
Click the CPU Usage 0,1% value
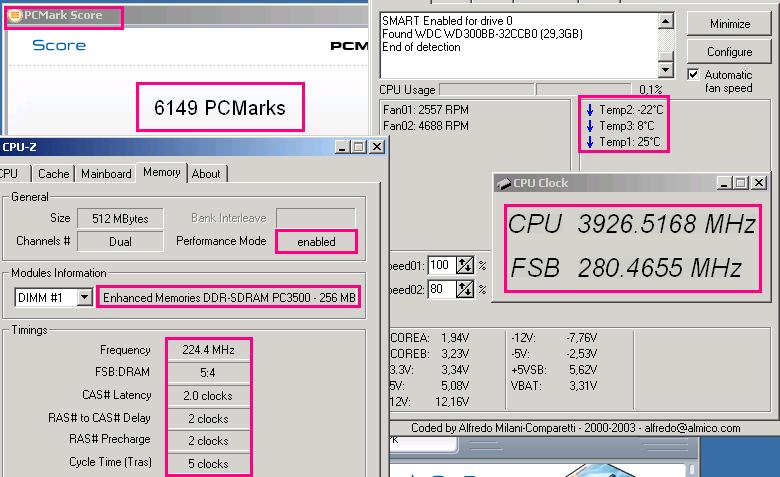click(651, 90)
